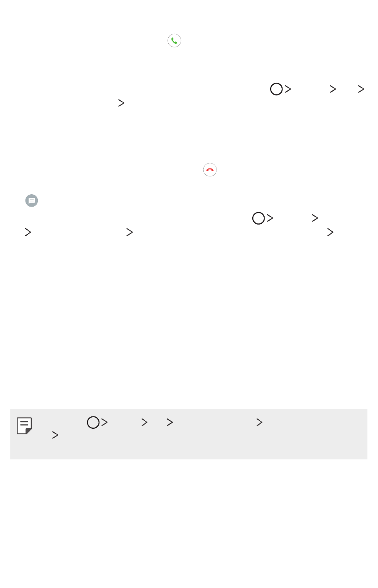Click the chevron at far right below the middle home circle row
The height and width of the screenshot is (588, 378).
click(330, 232)
